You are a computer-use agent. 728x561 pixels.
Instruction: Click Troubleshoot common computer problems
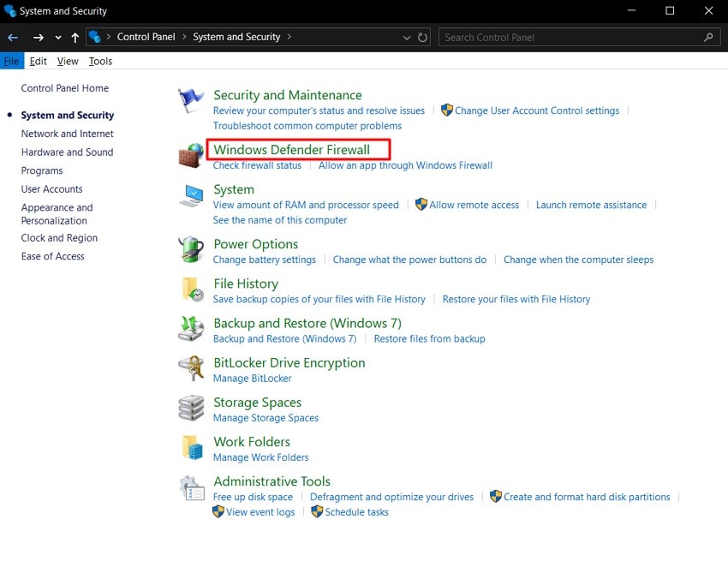coord(307,126)
